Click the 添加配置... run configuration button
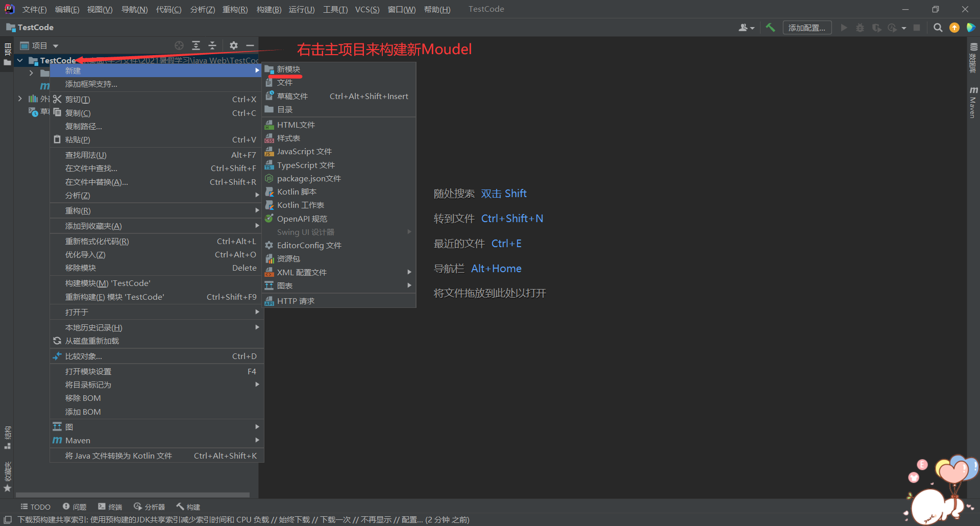980x526 pixels. click(x=807, y=28)
